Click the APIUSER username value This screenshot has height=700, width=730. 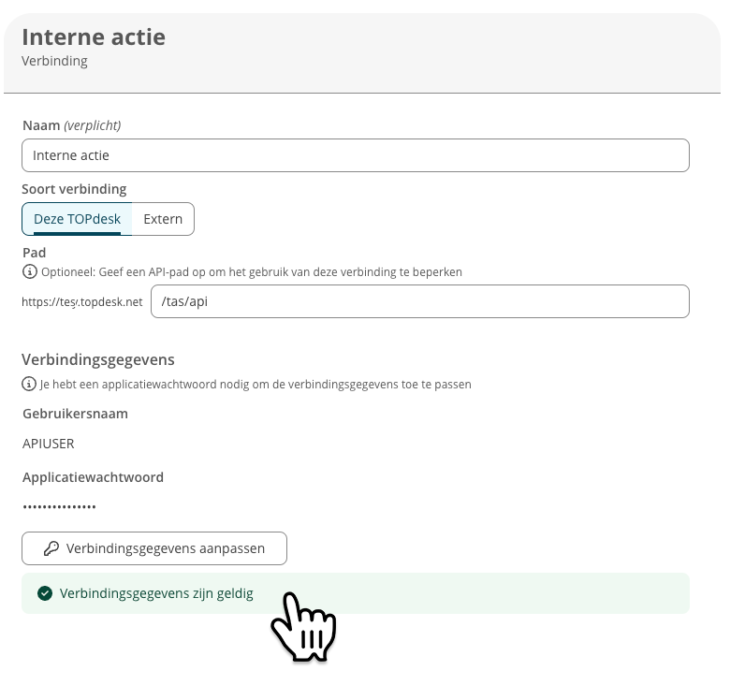[49, 444]
